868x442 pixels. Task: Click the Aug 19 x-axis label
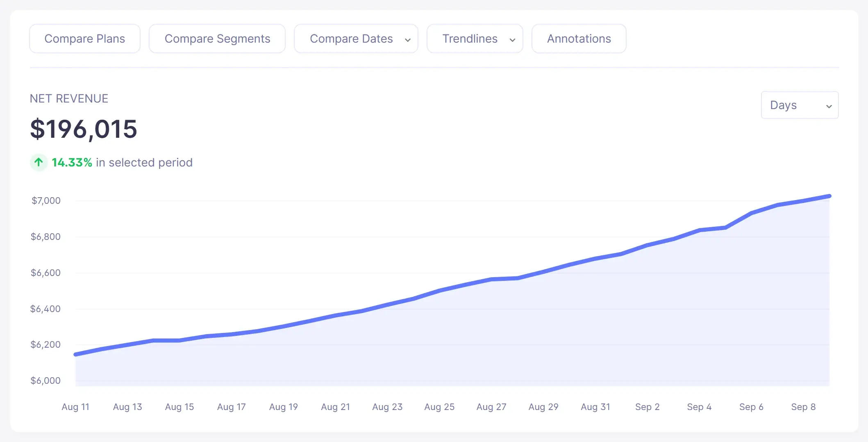coord(284,407)
